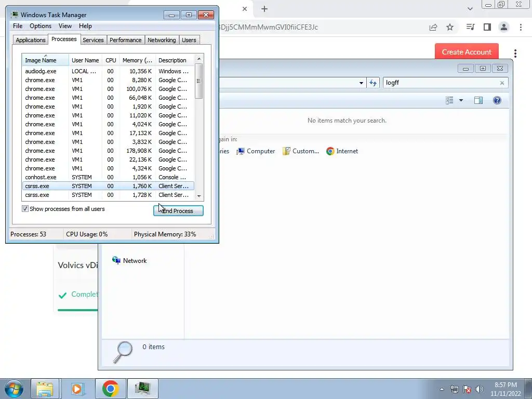Open Explorer help question mark icon
The width and height of the screenshot is (532, 399).
coord(497,100)
